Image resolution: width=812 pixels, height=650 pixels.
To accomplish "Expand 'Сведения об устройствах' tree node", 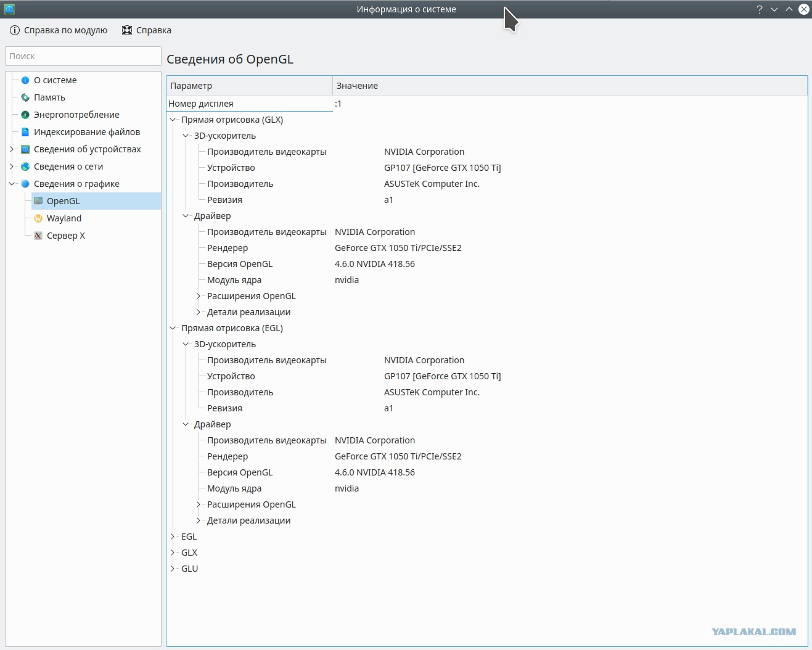I will (12, 149).
